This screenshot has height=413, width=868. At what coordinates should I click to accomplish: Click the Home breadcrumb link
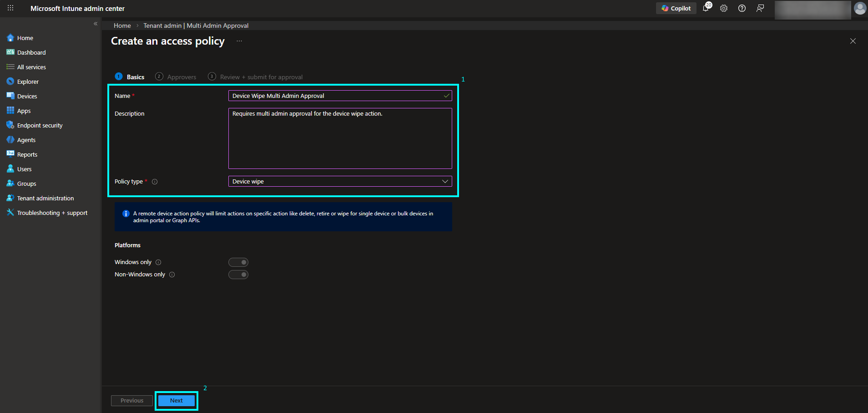[x=122, y=25]
